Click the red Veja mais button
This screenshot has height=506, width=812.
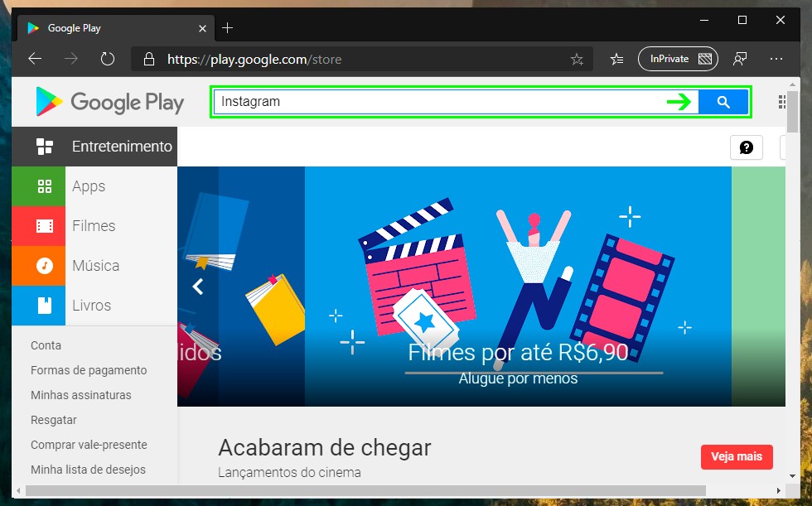(737, 457)
